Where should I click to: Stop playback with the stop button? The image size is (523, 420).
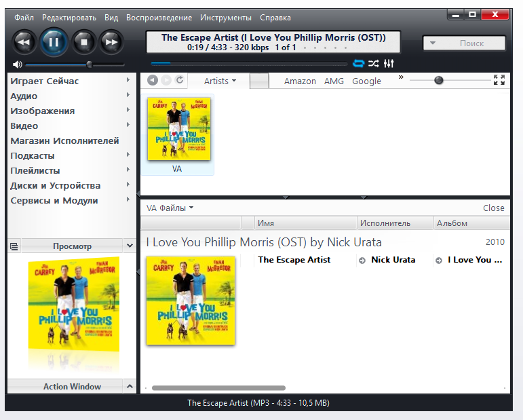click(x=84, y=42)
